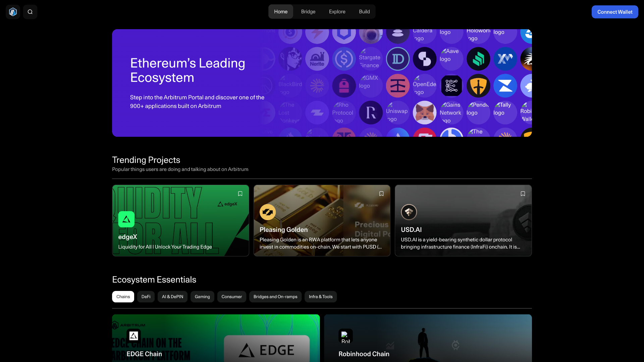Click the Aave logo circle

(451, 59)
